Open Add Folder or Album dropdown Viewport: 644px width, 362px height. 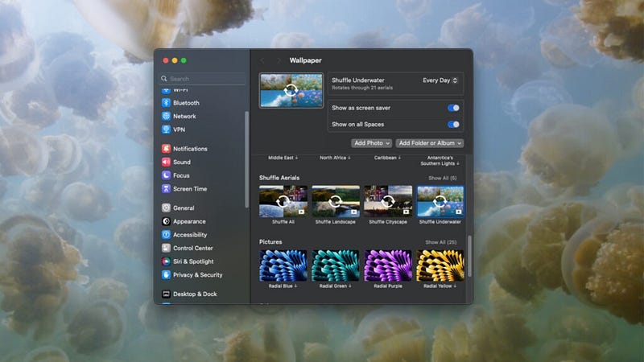(430, 143)
